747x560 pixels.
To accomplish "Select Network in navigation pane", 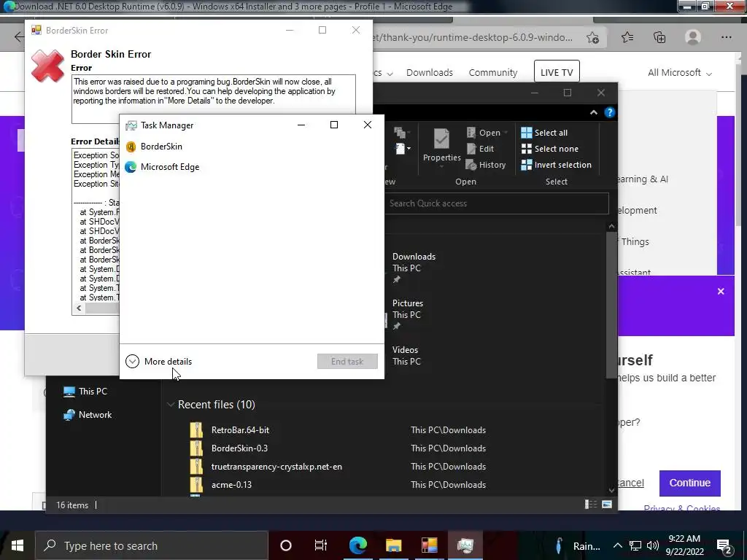I will pyautogui.click(x=88, y=415).
